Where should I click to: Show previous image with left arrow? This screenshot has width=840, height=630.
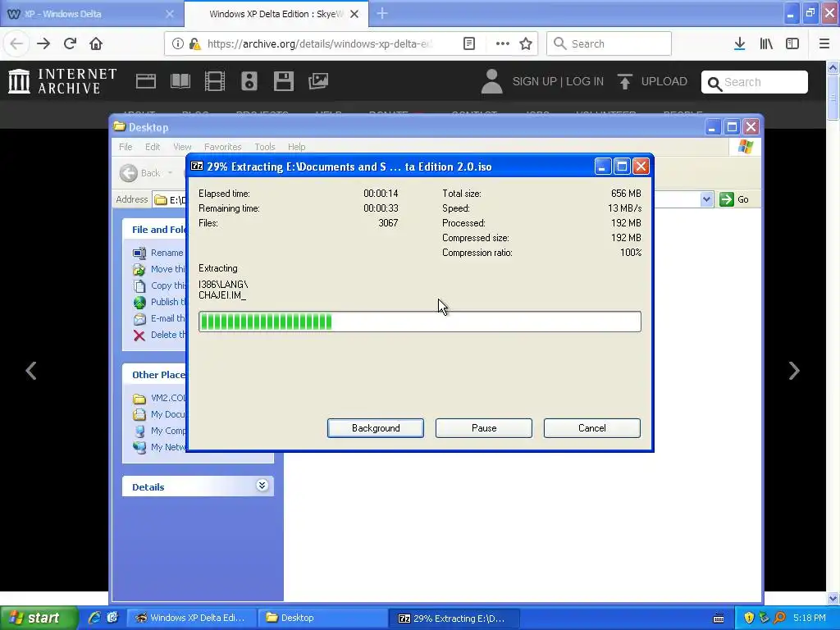(31, 371)
